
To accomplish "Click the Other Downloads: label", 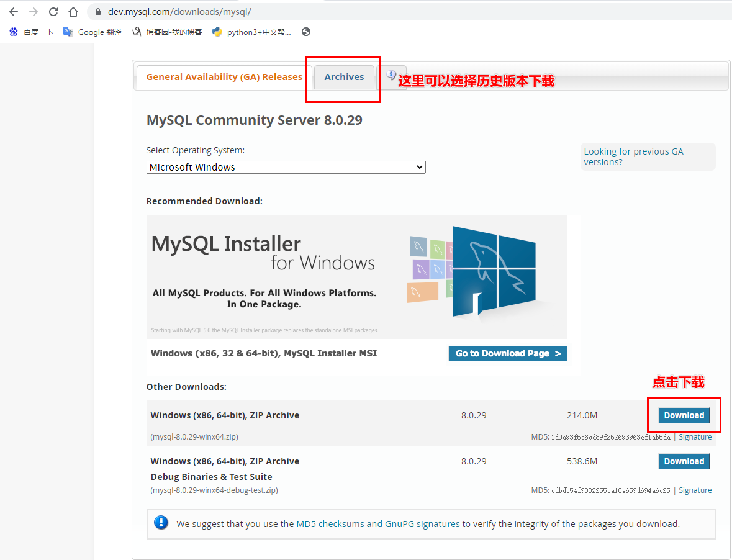I will click(186, 387).
